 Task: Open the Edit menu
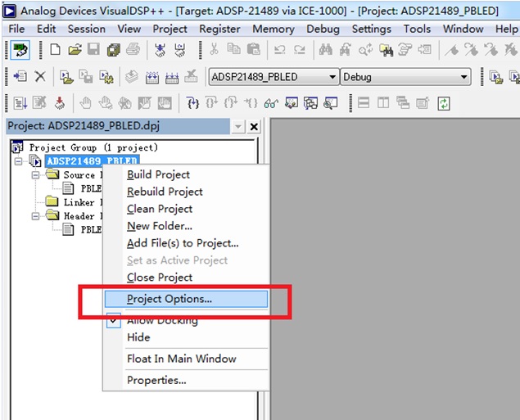click(46, 29)
